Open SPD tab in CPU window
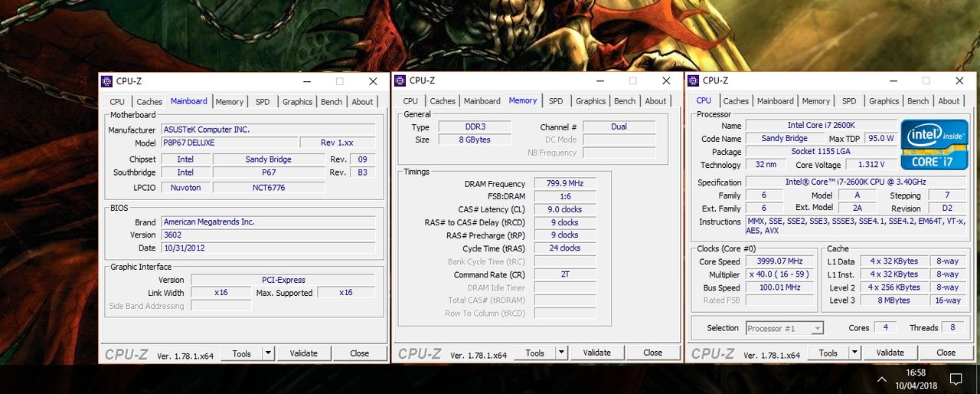Image resolution: width=980 pixels, height=394 pixels. 849,101
